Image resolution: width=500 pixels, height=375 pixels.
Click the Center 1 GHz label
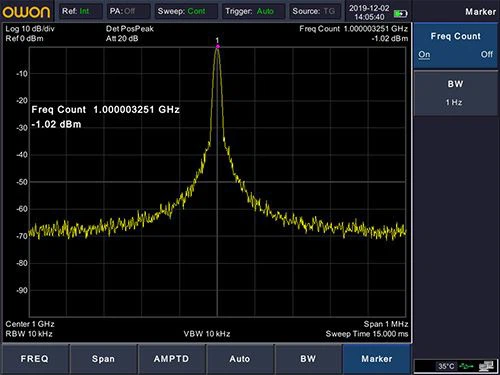[x=30, y=324]
